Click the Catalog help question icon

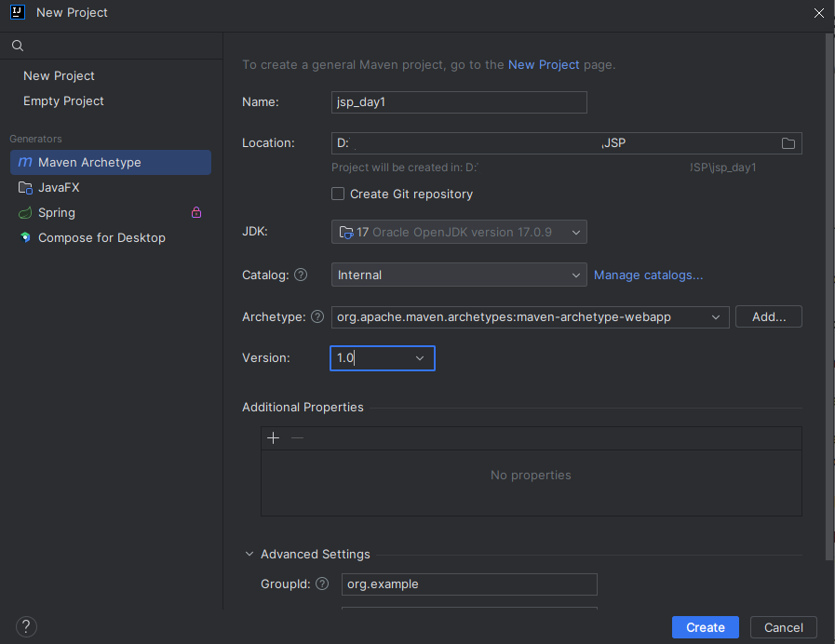[301, 275]
